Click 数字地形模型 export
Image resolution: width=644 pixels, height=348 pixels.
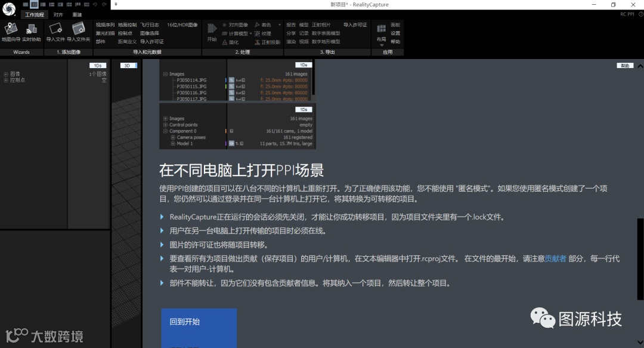(x=326, y=42)
